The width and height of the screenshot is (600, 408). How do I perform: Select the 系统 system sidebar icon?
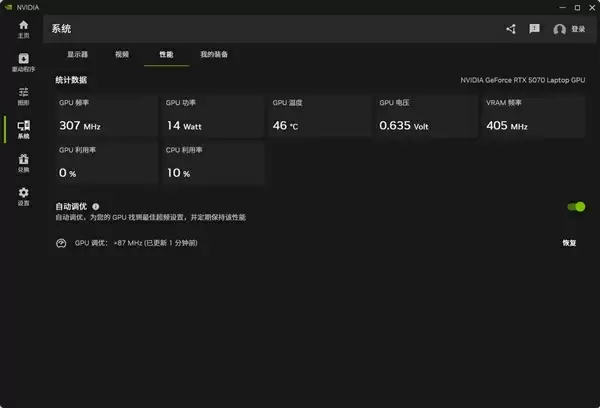23,129
